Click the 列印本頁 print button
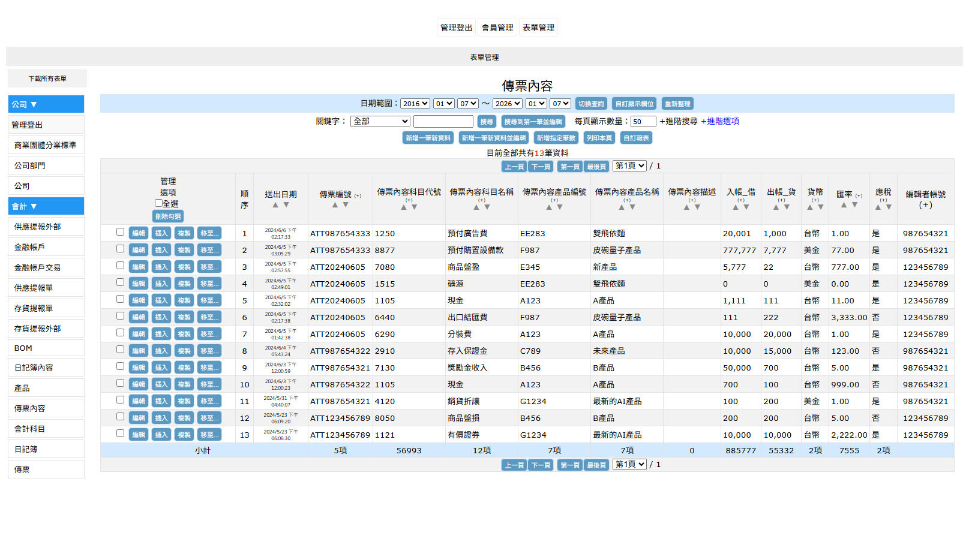 599,138
